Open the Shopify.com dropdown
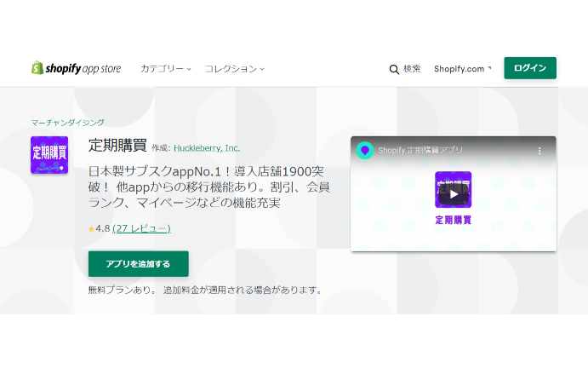Image resolution: width=588 pixels, height=368 pixels. coord(462,69)
